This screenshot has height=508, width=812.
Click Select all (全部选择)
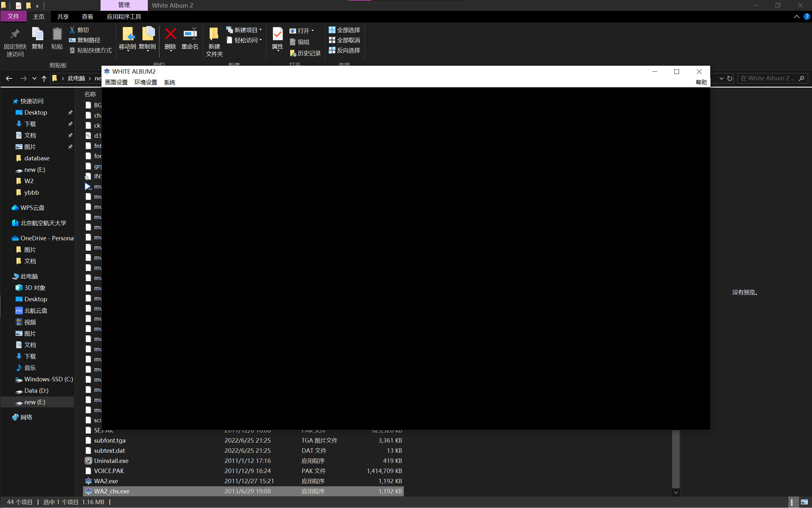point(344,30)
